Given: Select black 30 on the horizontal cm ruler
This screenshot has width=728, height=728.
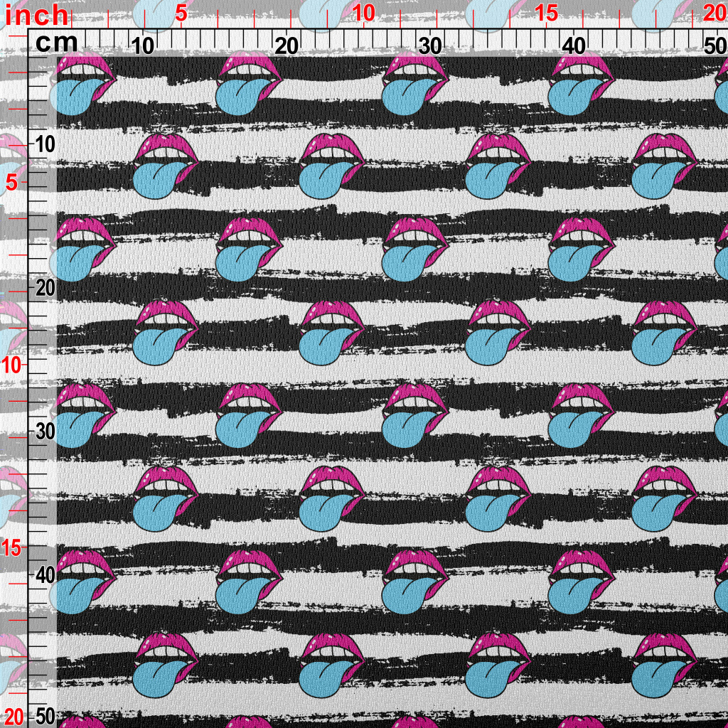Looking at the screenshot, I should click(x=430, y=46).
